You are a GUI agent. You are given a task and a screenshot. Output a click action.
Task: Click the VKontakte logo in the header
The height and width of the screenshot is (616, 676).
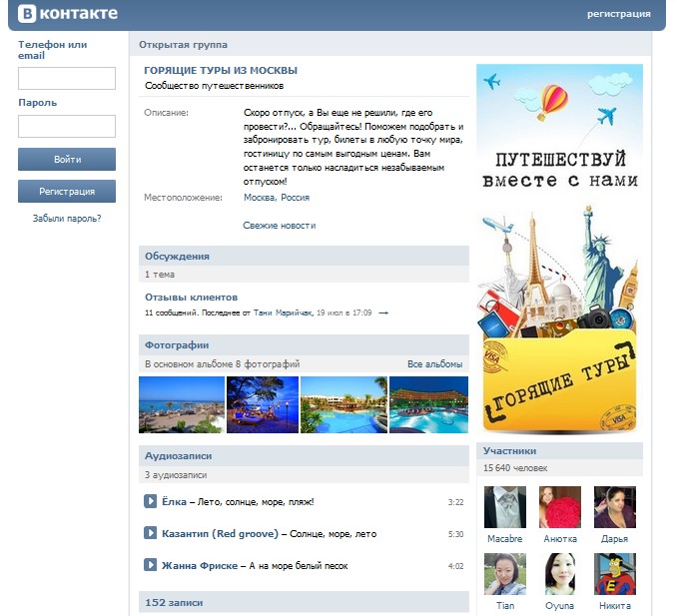68,14
